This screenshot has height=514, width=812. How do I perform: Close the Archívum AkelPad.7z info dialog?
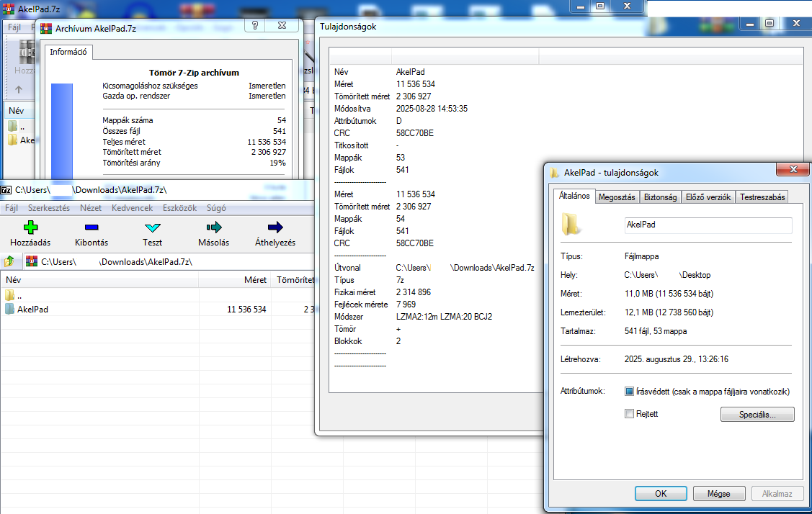click(x=282, y=25)
